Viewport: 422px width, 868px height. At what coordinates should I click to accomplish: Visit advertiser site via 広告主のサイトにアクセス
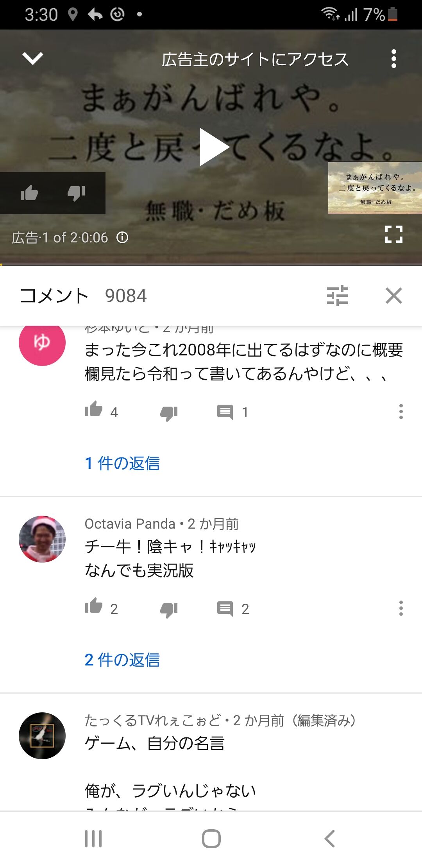pos(255,59)
